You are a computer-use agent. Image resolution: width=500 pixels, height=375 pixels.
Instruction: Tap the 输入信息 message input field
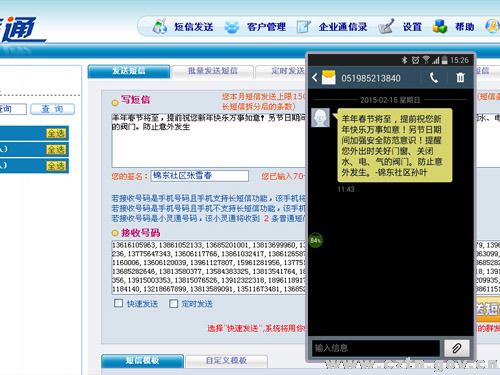click(376, 348)
